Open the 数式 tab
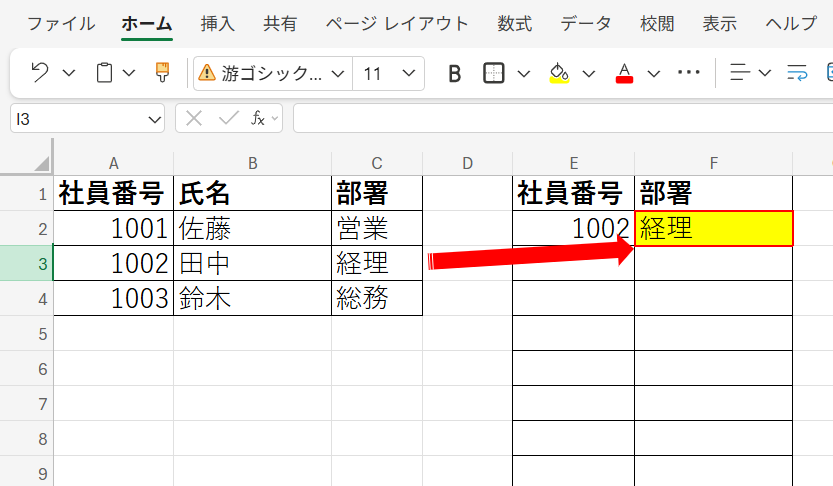This screenshot has width=833, height=486. point(515,24)
